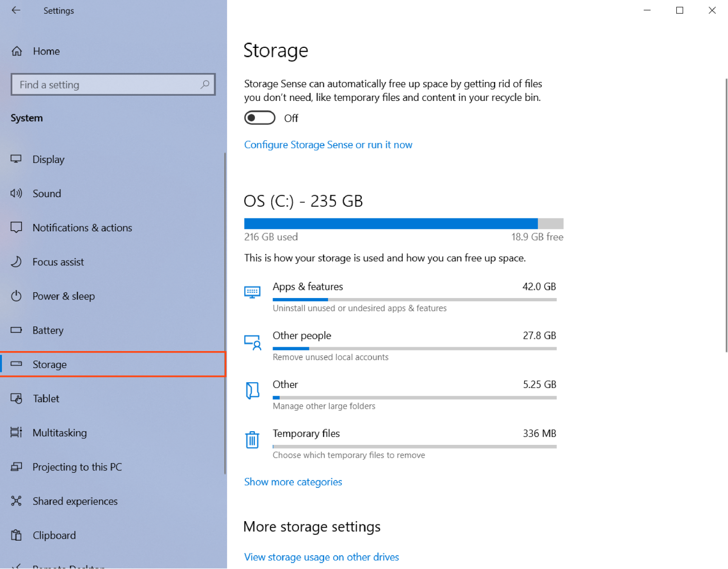Screen dimensions: 728x569
Task: Click the Battery icon in sidebar
Action: point(17,330)
